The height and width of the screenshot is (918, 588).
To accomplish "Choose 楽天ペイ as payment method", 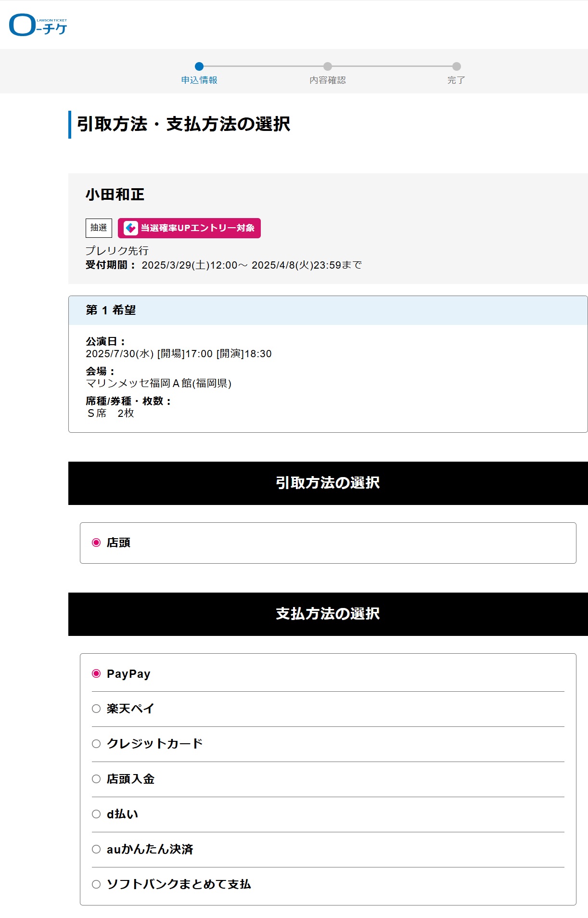I will 96,709.
